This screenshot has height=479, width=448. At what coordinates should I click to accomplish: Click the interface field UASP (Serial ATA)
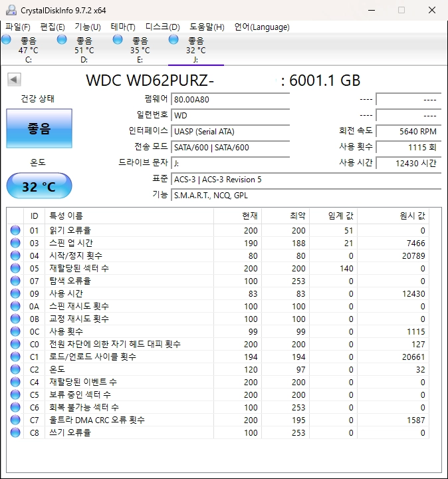231,131
